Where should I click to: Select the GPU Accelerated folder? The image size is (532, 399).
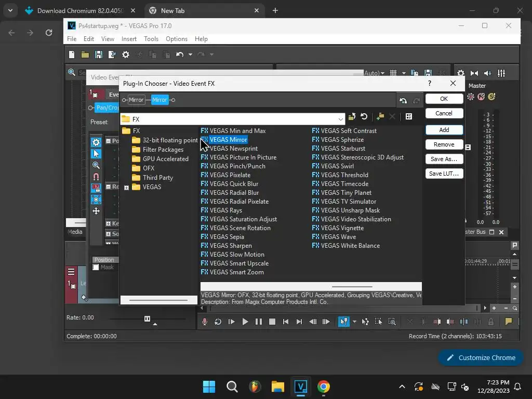(x=160, y=159)
